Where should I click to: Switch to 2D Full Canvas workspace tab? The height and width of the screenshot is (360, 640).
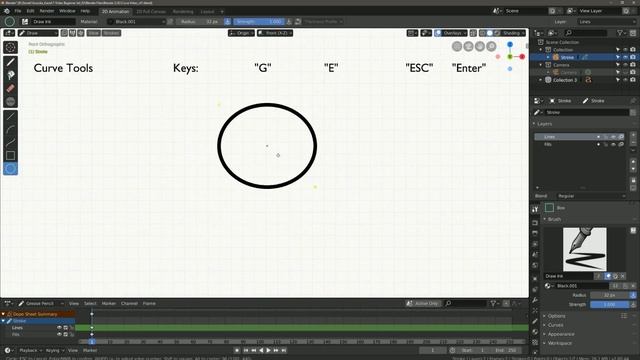151,11
